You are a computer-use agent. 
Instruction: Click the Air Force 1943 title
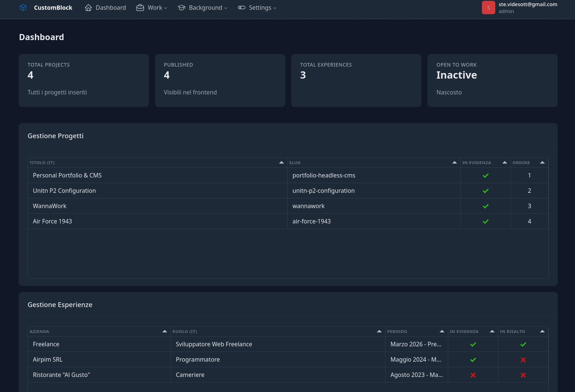(52, 221)
